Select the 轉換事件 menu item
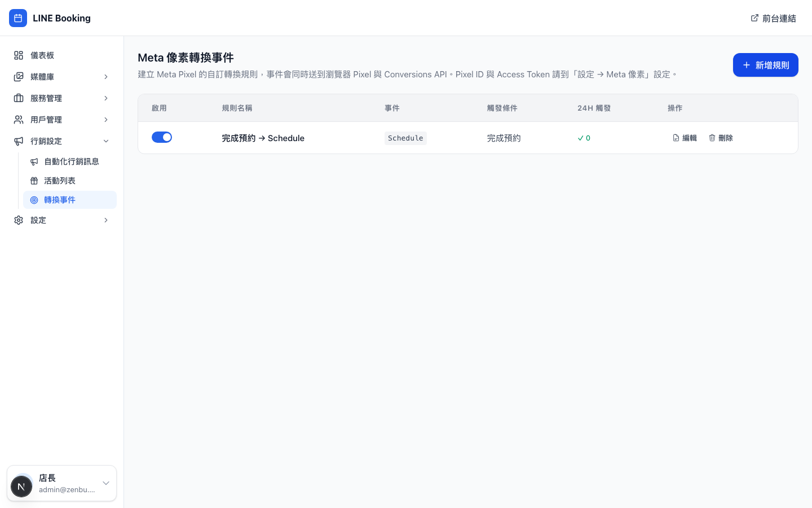Screen dimensions: 812x508 point(60,200)
